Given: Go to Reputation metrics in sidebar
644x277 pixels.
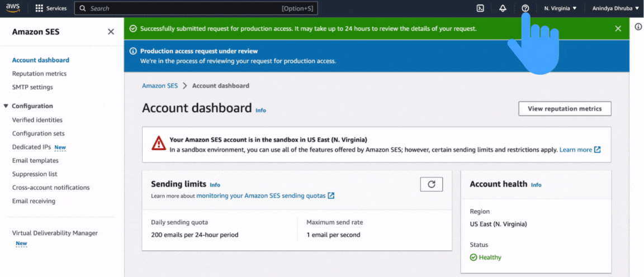Looking at the screenshot, I should pos(39,74).
